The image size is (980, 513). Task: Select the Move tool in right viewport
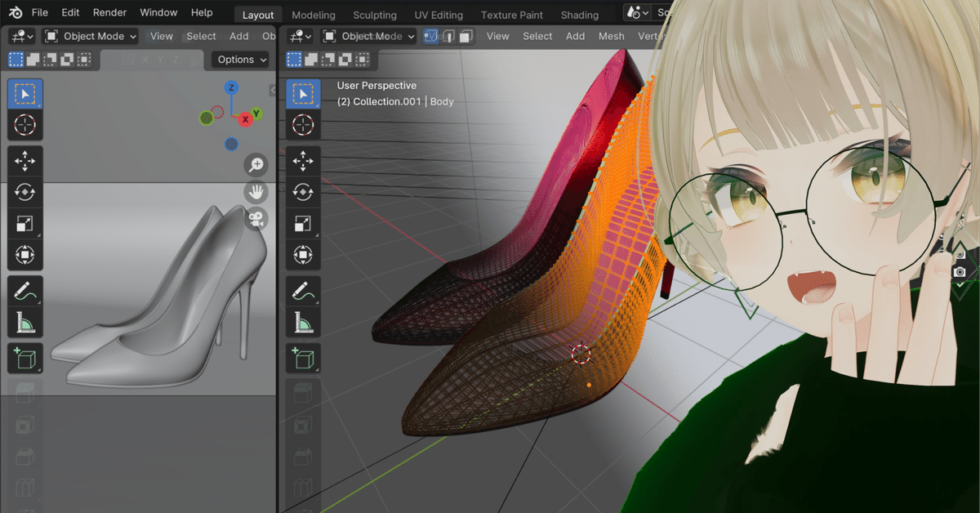pos(303,161)
